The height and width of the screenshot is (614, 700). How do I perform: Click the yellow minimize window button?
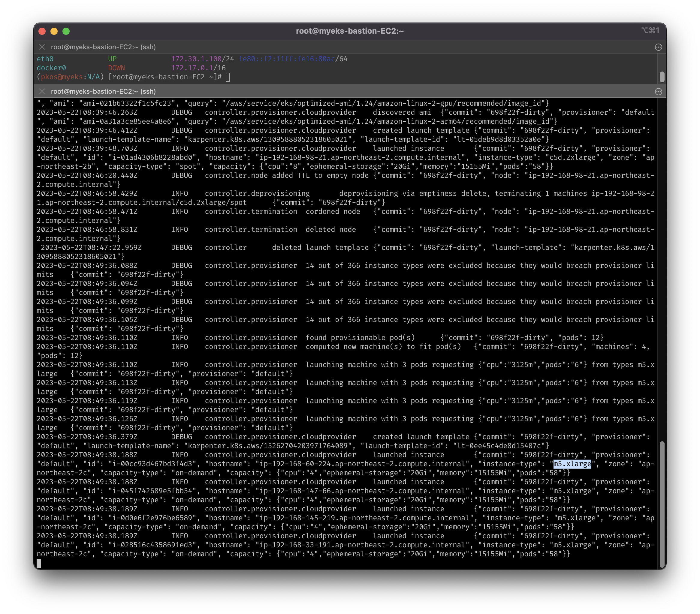point(54,31)
